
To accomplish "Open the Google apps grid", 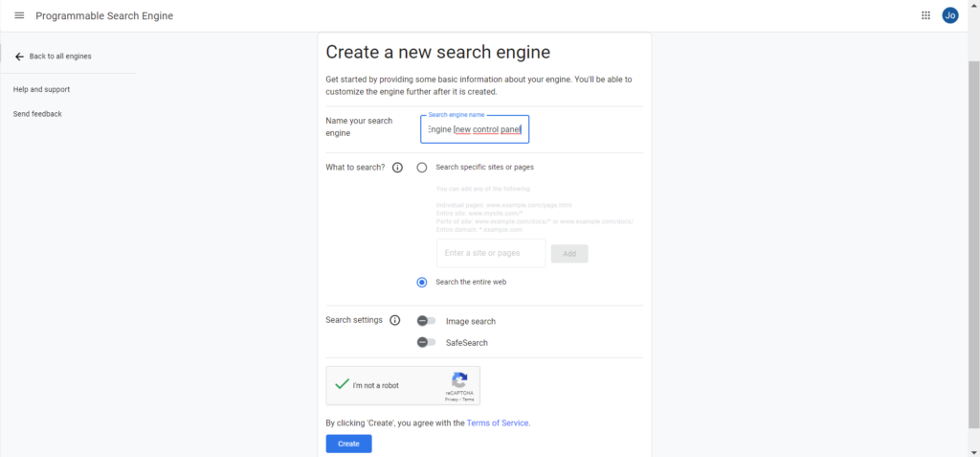I will click(x=925, y=15).
